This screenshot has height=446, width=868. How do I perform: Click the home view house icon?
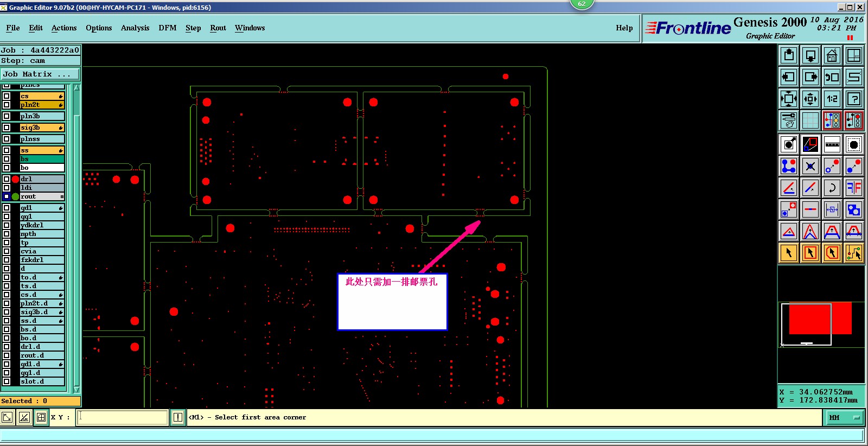(832, 55)
